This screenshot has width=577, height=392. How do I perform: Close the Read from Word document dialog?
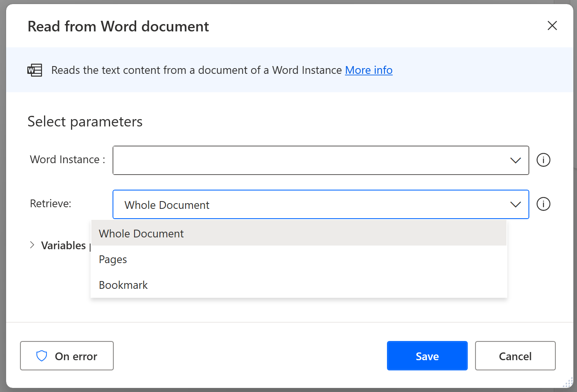tap(552, 26)
